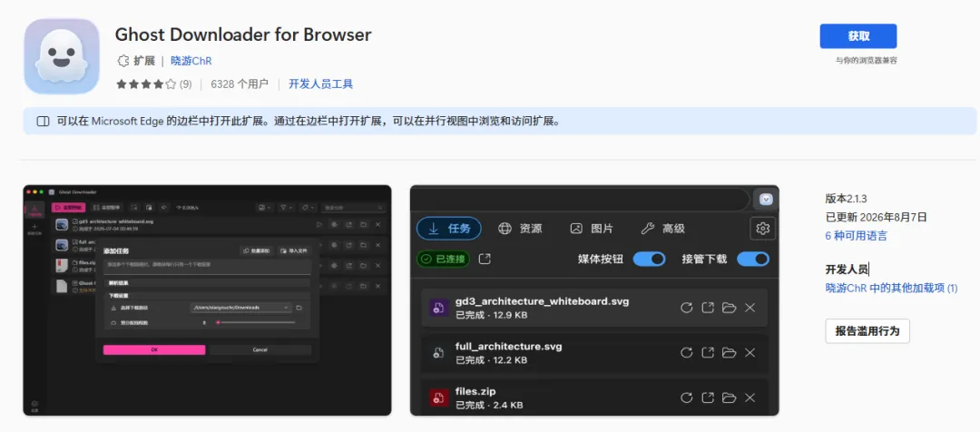The height and width of the screenshot is (432, 980).
Task: Click the star rating under the title
Action: pyautogui.click(x=145, y=83)
